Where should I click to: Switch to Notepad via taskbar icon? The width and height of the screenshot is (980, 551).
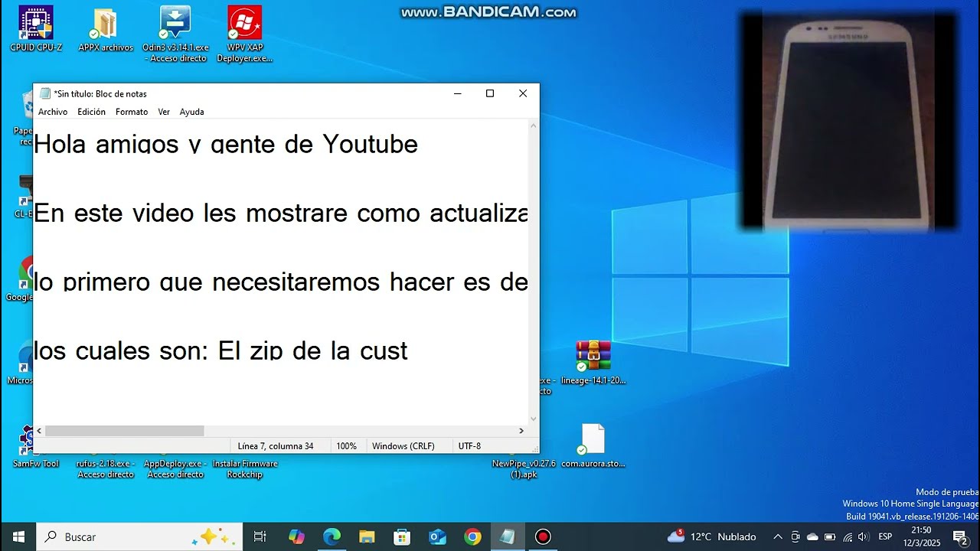(x=508, y=536)
